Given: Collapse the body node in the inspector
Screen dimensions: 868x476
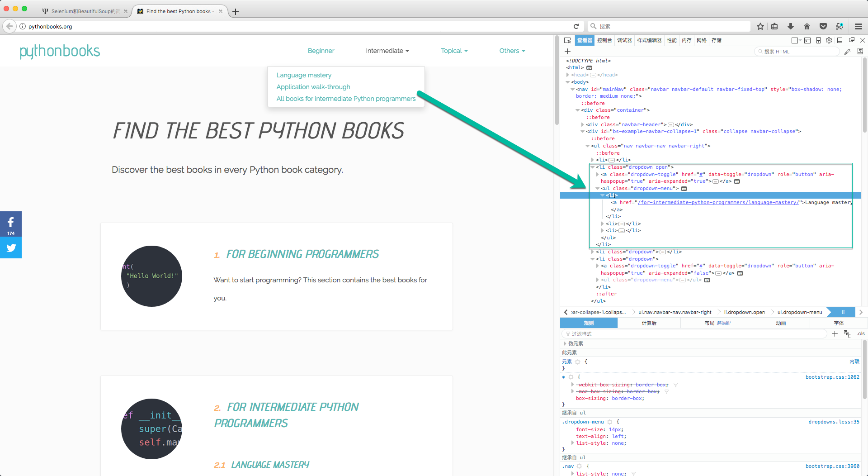Looking at the screenshot, I should click(x=568, y=82).
